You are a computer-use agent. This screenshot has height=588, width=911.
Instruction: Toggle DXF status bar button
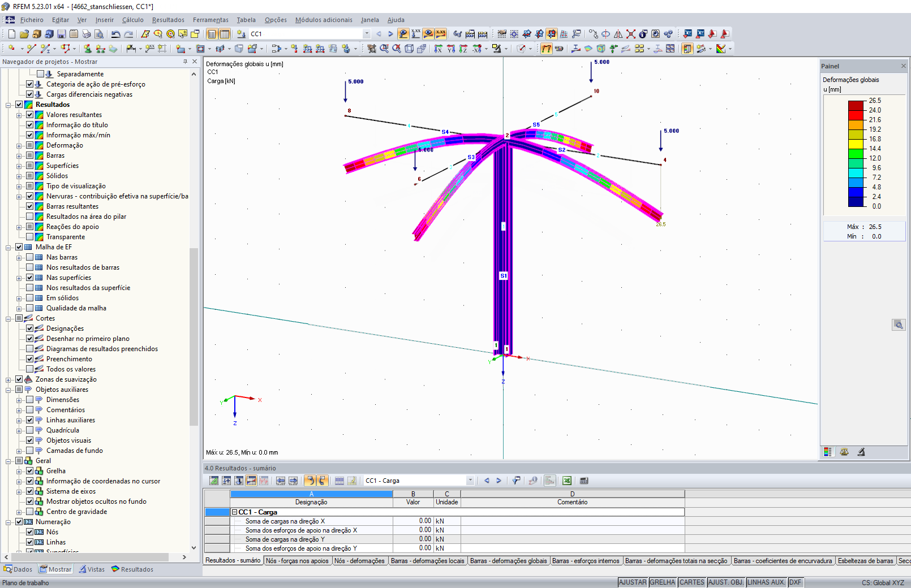point(795,582)
